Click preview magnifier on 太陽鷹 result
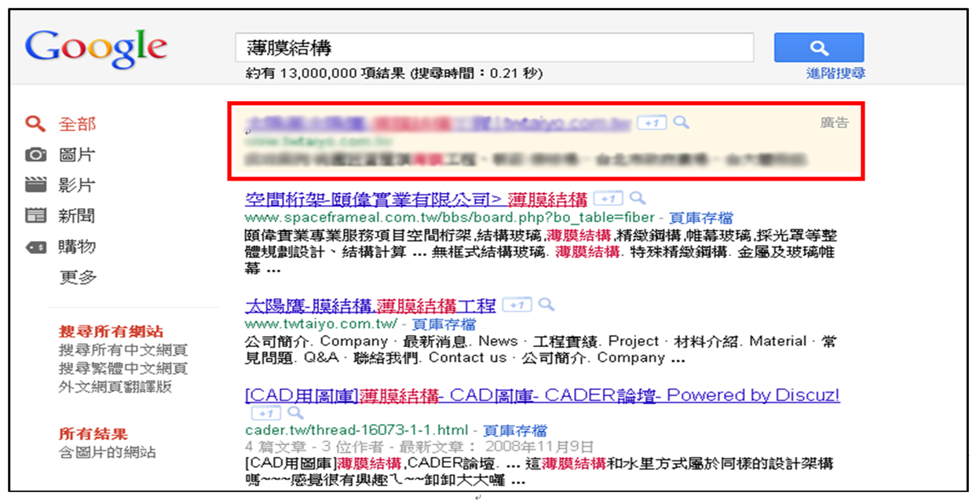The width and height of the screenshot is (980, 500). click(547, 305)
